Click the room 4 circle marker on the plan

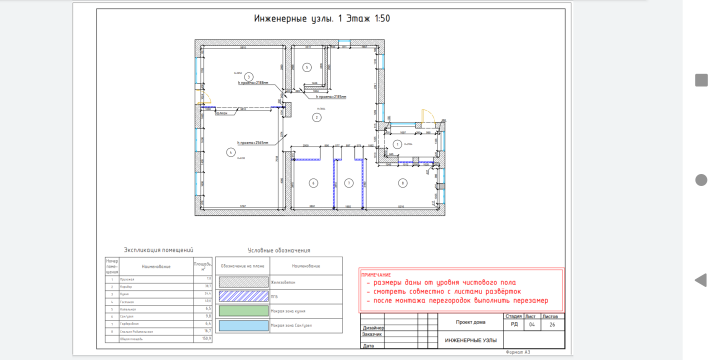231,152
